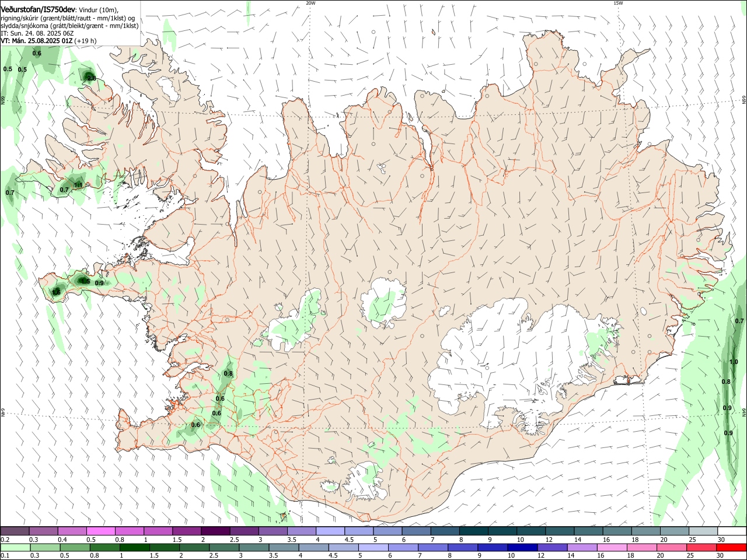Click the Veðurstofan/IS750dev title text

pos(38,10)
